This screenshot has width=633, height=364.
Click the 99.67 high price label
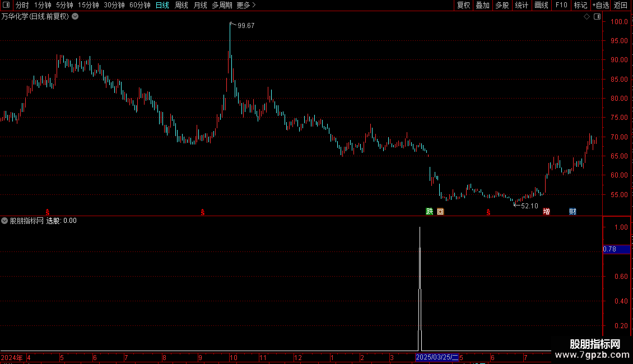tap(246, 26)
